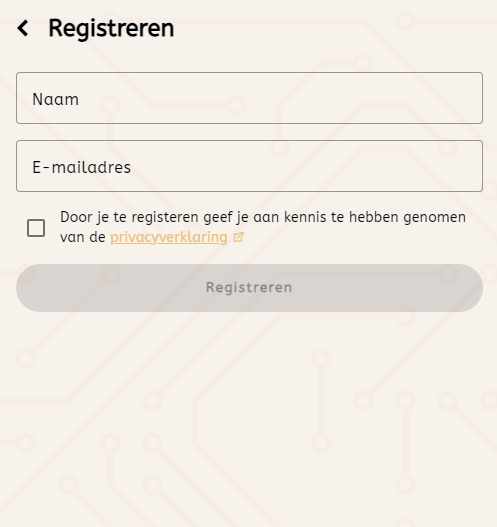Screen dimensions: 497x527
Task: Click 'kennis te hebben genomen' consent label
Action: pyautogui.click(x=375, y=217)
